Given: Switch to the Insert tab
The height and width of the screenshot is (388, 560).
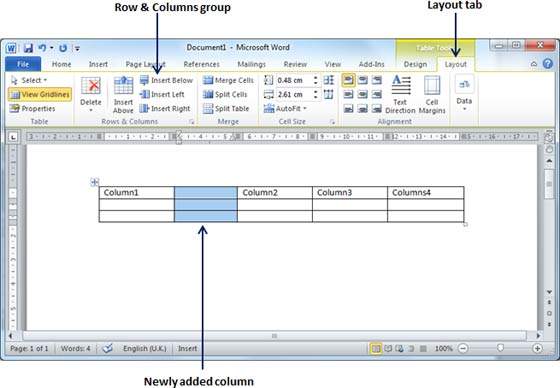Looking at the screenshot, I should [98, 64].
